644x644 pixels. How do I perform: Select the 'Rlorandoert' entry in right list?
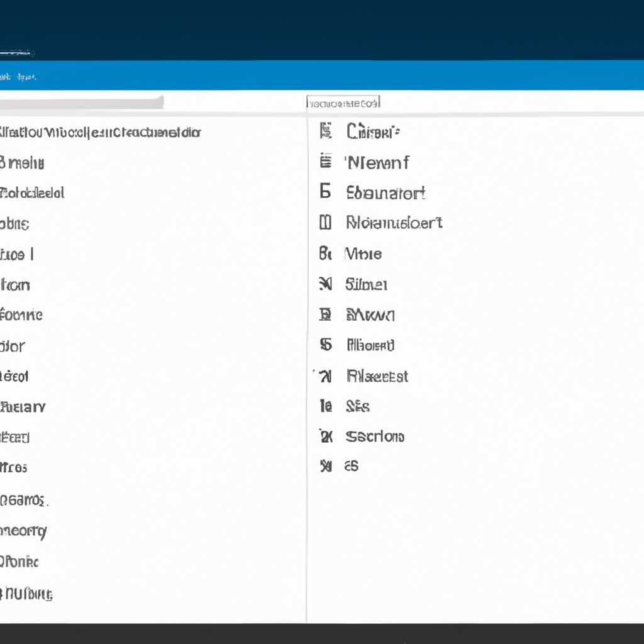point(394,223)
